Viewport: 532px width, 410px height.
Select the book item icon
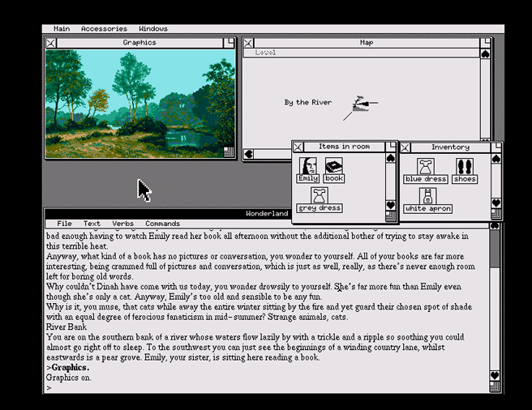[x=333, y=167]
